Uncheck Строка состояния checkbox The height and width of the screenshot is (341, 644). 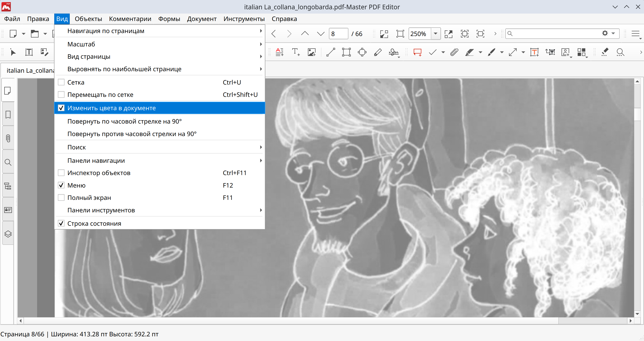[x=61, y=223]
